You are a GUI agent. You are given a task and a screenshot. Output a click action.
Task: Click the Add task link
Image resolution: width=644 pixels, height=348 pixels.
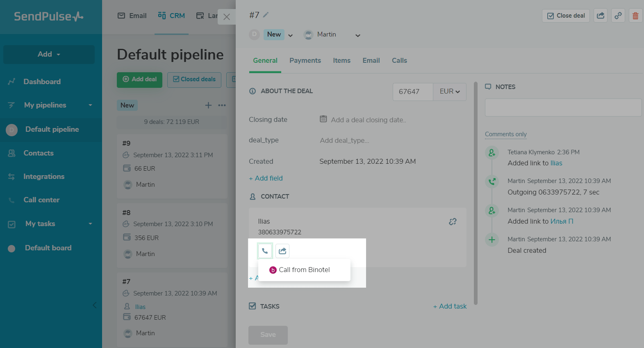click(x=450, y=306)
